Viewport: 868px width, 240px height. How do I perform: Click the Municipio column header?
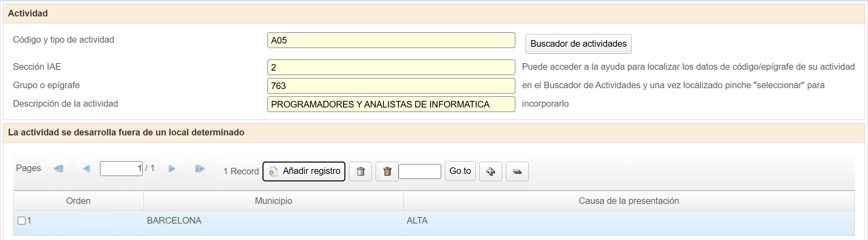coord(273,201)
